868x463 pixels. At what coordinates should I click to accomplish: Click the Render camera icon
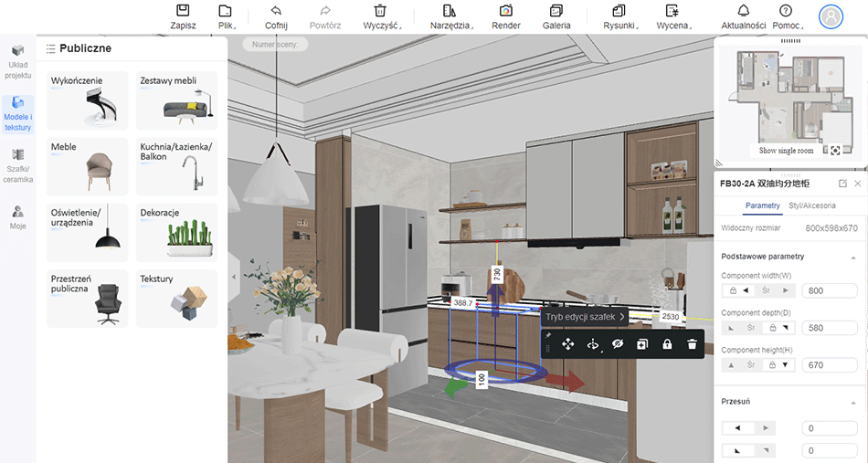(506, 11)
